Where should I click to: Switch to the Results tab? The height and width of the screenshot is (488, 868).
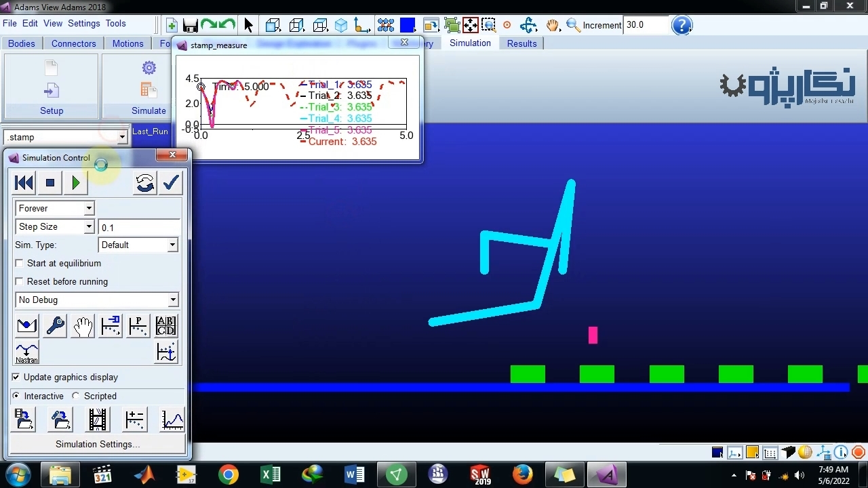click(x=521, y=43)
